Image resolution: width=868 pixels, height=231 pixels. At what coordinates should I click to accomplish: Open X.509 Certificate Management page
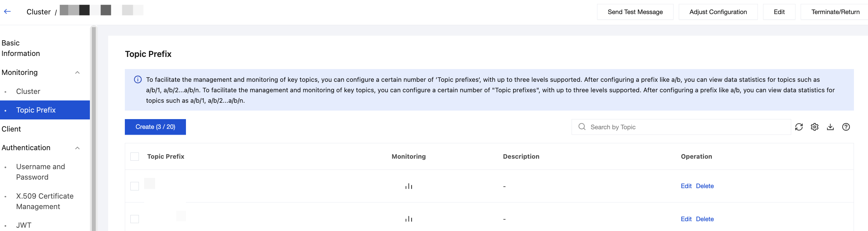pos(44,201)
